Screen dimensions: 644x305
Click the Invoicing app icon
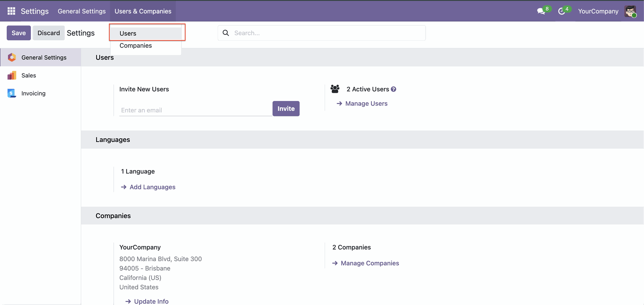12,93
